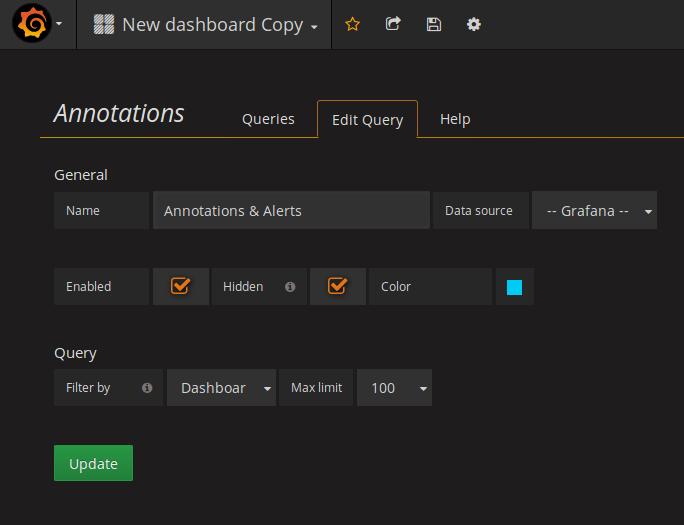Image resolution: width=684 pixels, height=525 pixels.
Task: Expand the Data source dropdown
Action: [595, 211]
